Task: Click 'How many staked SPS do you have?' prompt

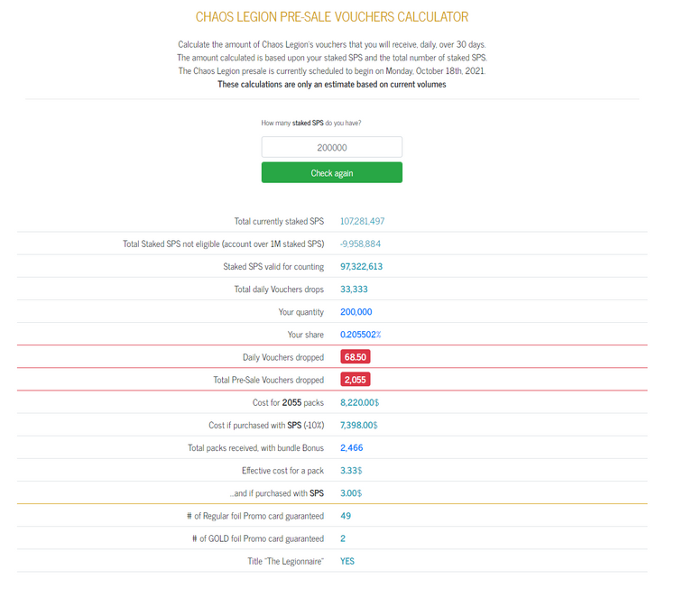Action: click(311, 123)
